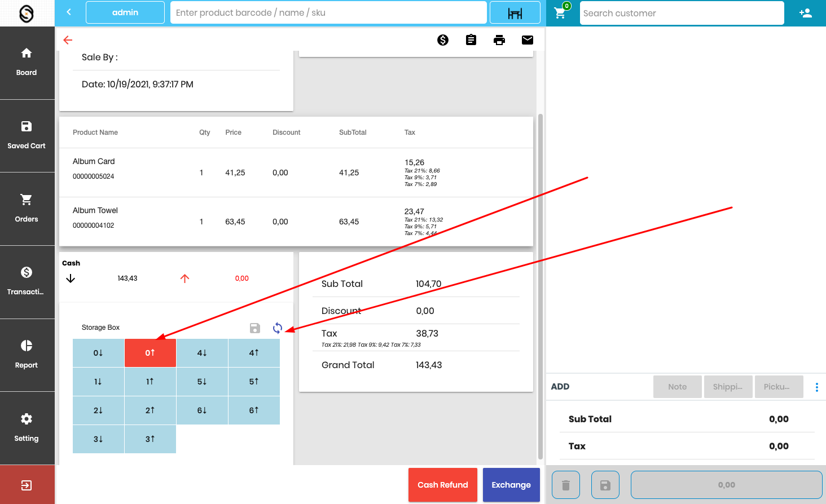Collapse the view with the back chevron
The width and height of the screenshot is (826, 504).
tap(69, 12)
